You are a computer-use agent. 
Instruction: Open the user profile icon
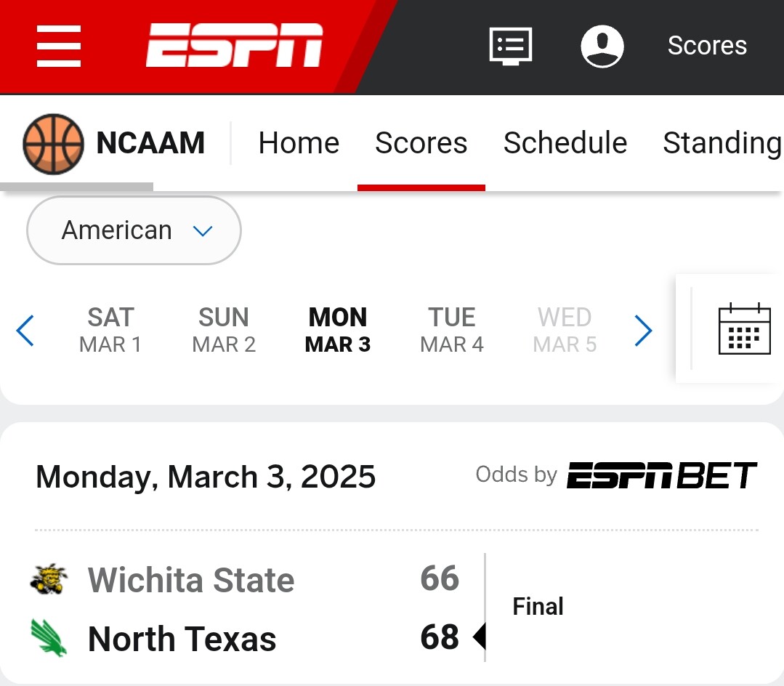[602, 46]
